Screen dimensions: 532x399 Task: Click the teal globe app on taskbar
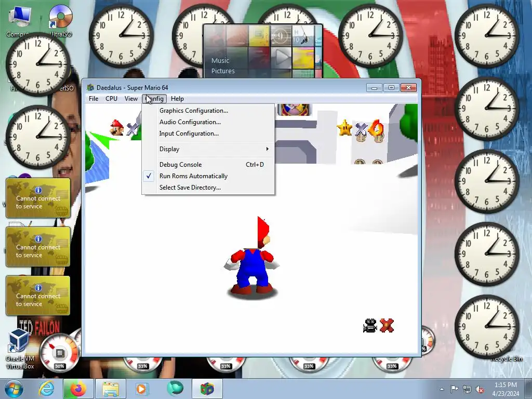pyautogui.click(x=175, y=389)
